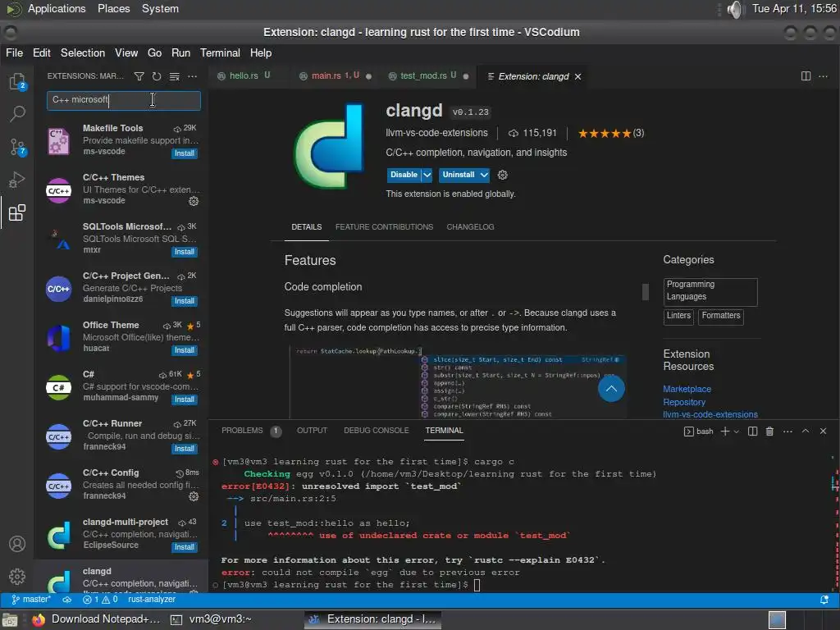Open Extensions view more actions menu
The height and width of the screenshot is (630, 840).
pos(192,76)
